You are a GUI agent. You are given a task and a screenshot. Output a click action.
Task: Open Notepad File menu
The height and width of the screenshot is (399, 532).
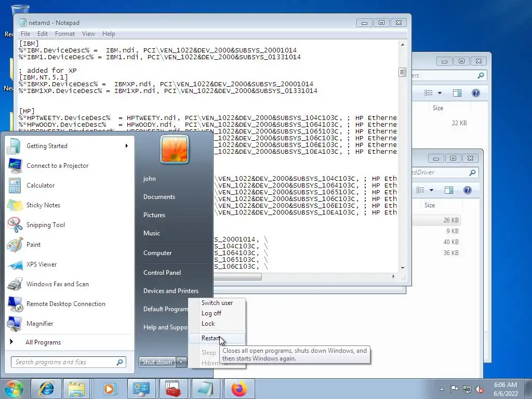click(25, 34)
